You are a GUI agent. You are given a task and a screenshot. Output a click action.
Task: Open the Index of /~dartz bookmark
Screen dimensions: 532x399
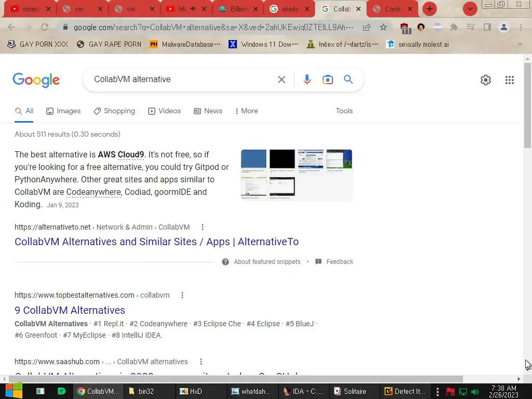tap(342, 44)
